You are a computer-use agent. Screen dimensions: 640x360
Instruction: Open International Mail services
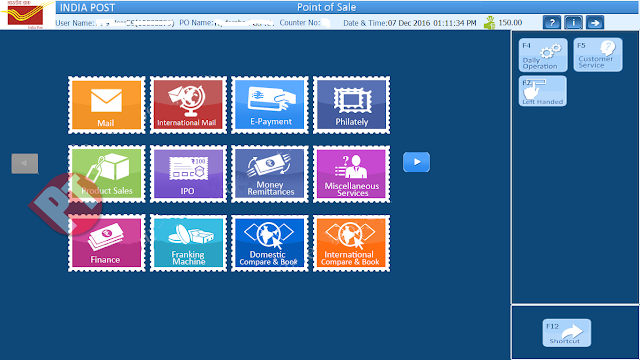188,105
